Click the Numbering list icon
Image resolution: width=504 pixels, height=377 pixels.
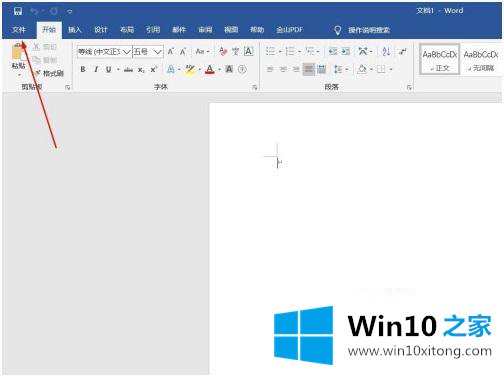pyautogui.click(x=290, y=51)
